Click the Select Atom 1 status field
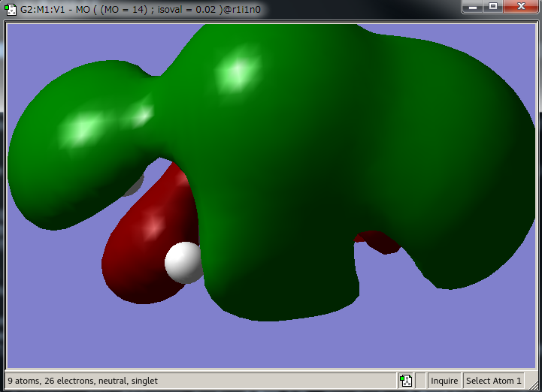 click(x=493, y=381)
